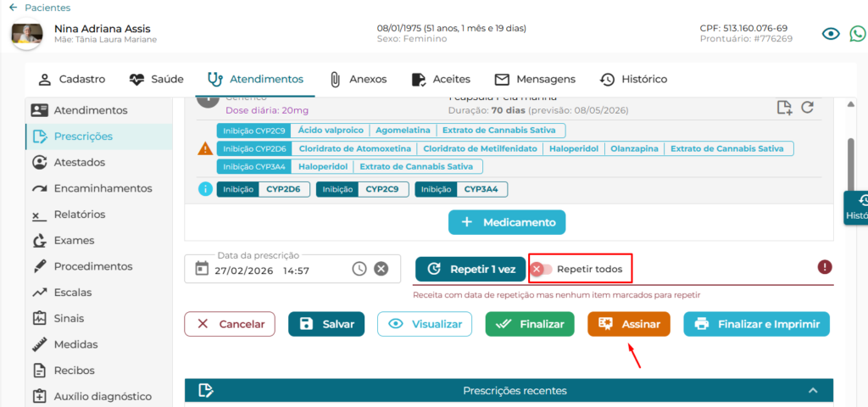Toggle the Repetir todos switch
Image resolution: width=868 pixels, height=407 pixels.
click(x=542, y=270)
